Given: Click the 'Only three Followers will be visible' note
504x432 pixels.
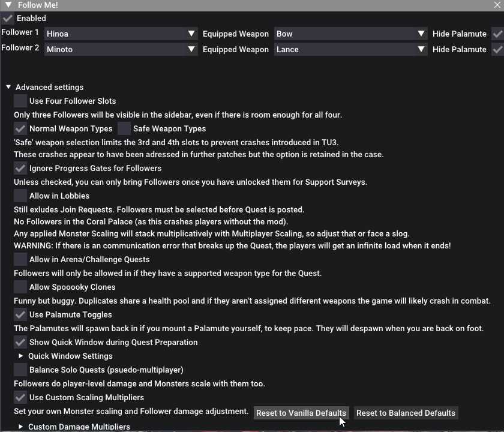Looking at the screenshot, I should coord(178,115).
